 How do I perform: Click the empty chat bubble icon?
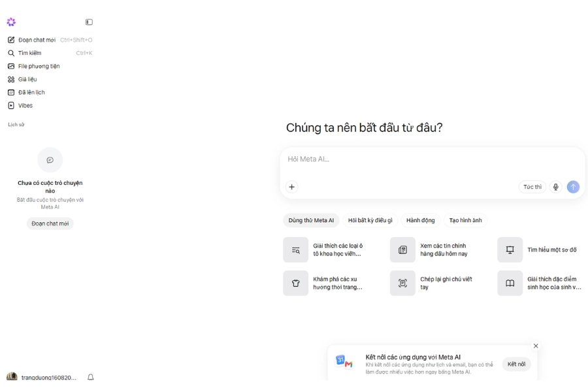click(x=50, y=160)
